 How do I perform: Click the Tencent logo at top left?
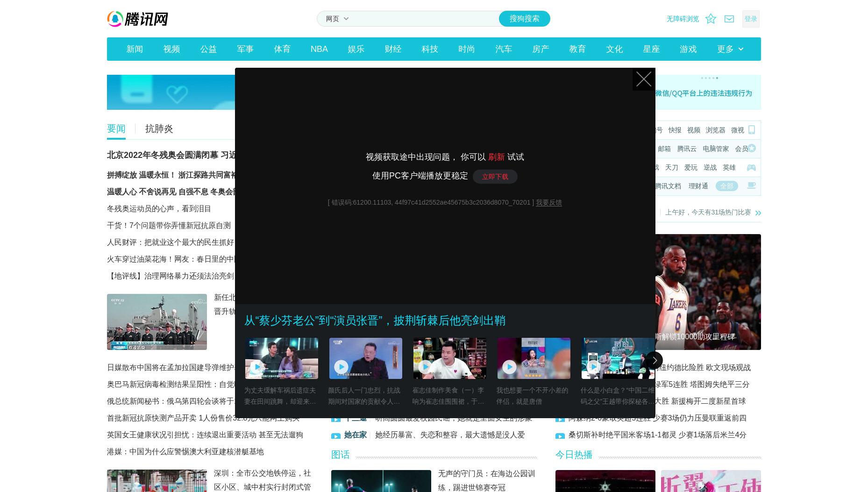coord(137,19)
